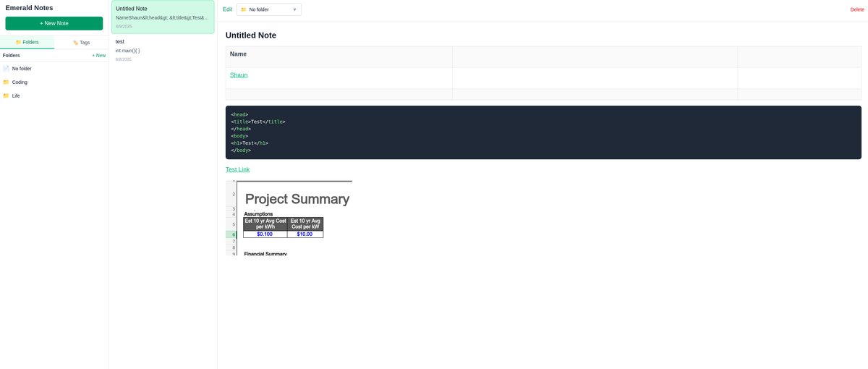
Task: Create a note with + New Note
Action: point(54,23)
